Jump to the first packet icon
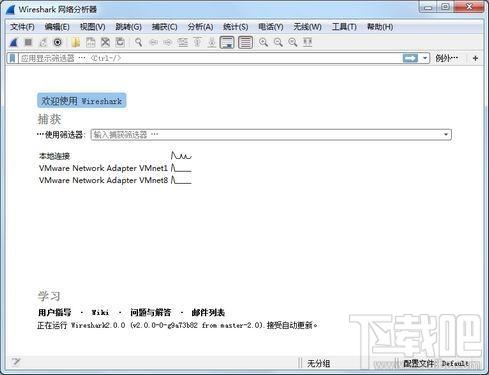The width and height of the screenshot is (489, 375). click(197, 42)
